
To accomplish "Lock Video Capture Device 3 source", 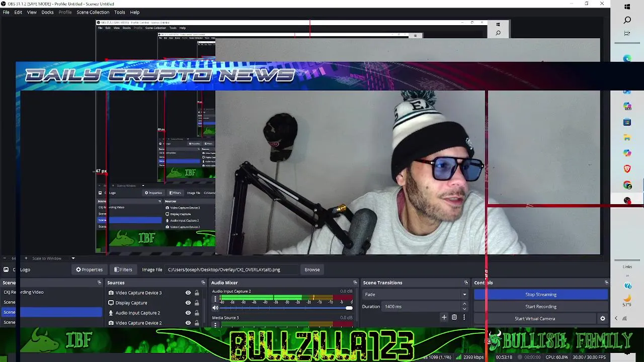I will (197, 293).
